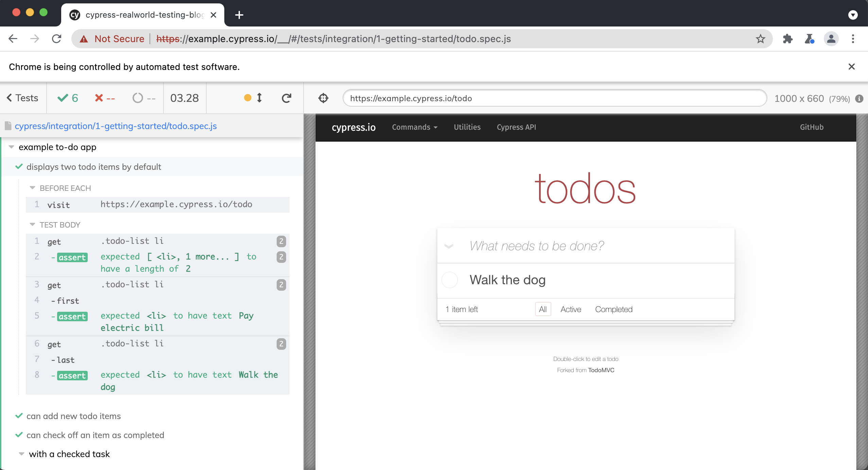Viewport: 868px width, 470px height.
Task: Select the Completed filter
Action: pos(614,309)
